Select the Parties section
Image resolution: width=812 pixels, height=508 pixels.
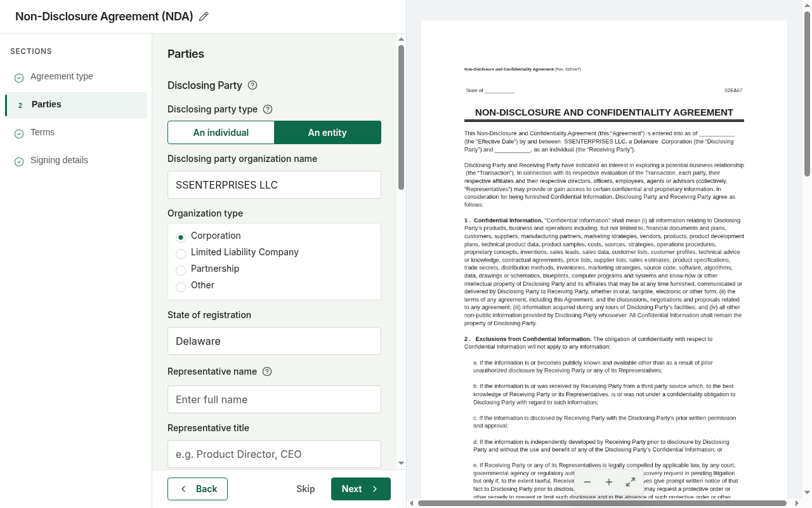pyautogui.click(x=75, y=105)
